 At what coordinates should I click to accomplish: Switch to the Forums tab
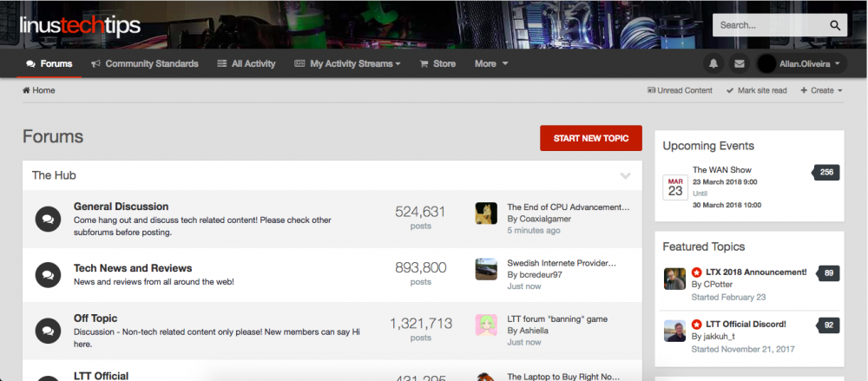[49, 63]
